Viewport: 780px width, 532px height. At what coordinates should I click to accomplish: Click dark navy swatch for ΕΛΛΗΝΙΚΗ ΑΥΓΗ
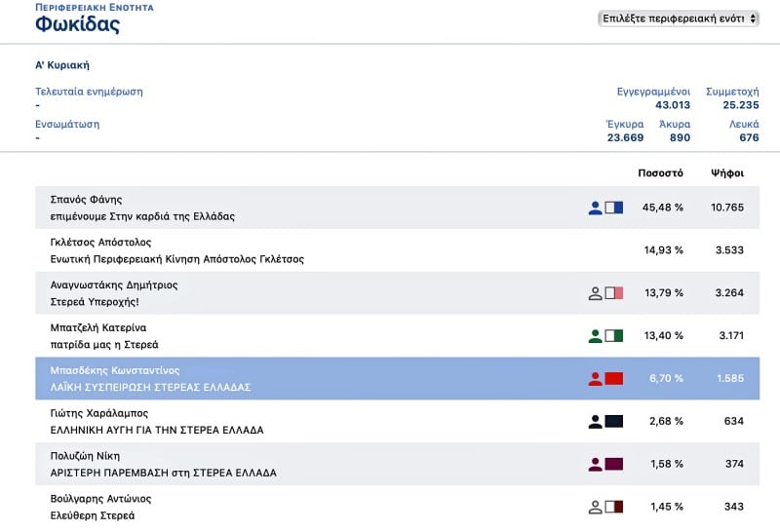(614, 421)
